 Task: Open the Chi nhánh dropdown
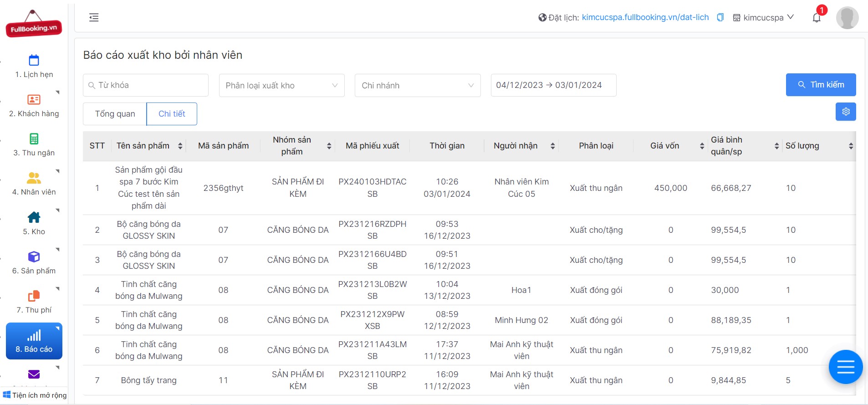pyautogui.click(x=418, y=85)
